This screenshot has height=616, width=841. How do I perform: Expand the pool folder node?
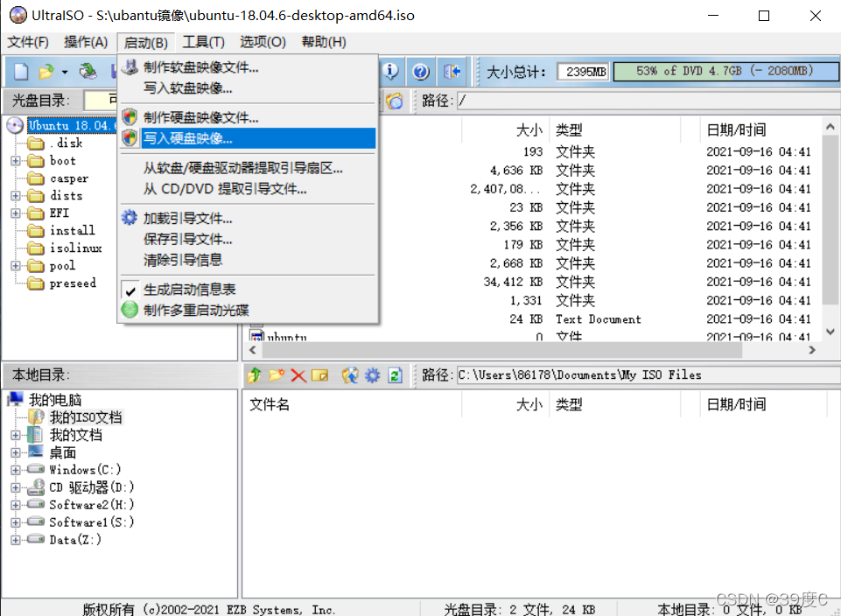[16, 266]
